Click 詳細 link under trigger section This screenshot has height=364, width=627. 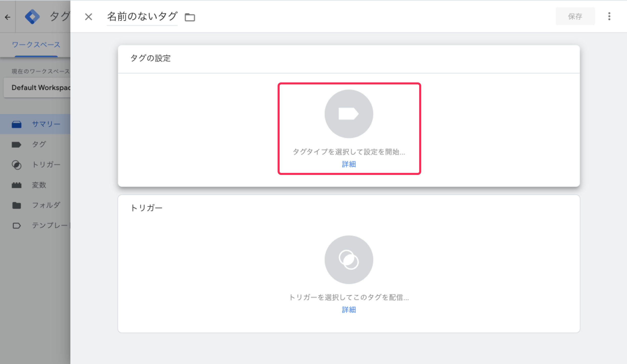click(349, 310)
